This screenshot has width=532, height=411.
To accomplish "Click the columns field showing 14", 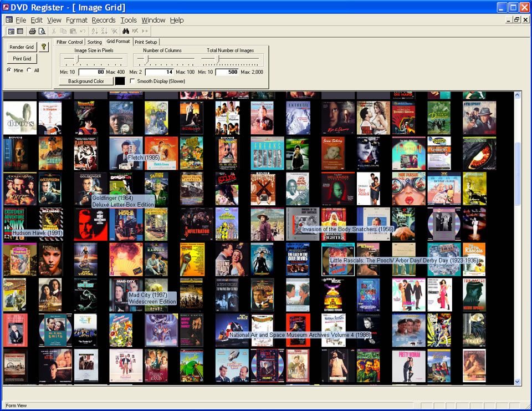I will [x=159, y=72].
